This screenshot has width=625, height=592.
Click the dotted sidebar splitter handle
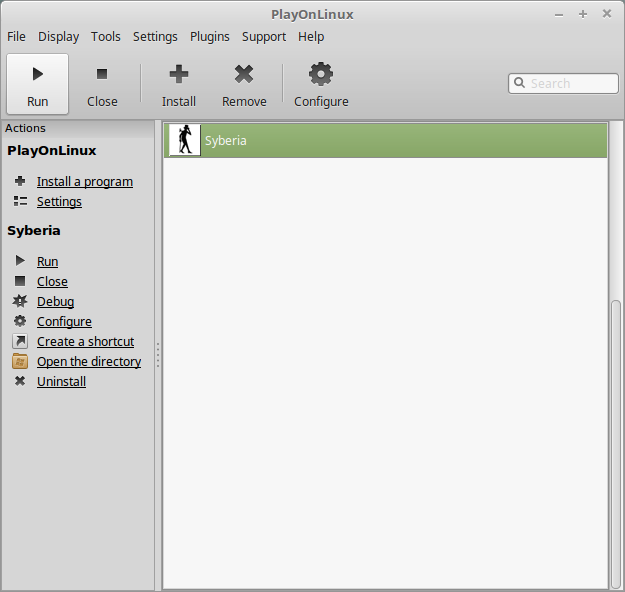pos(158,354)
